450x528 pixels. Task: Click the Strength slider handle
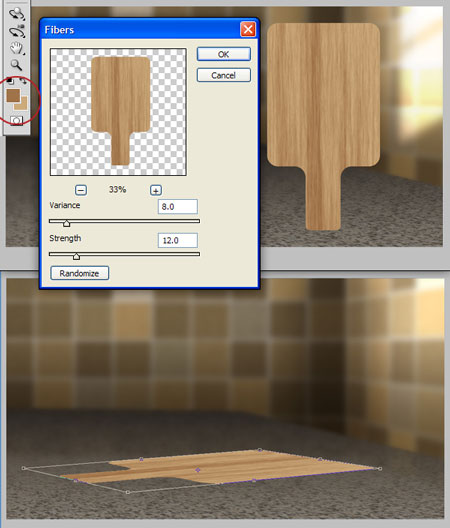point(76,256)
